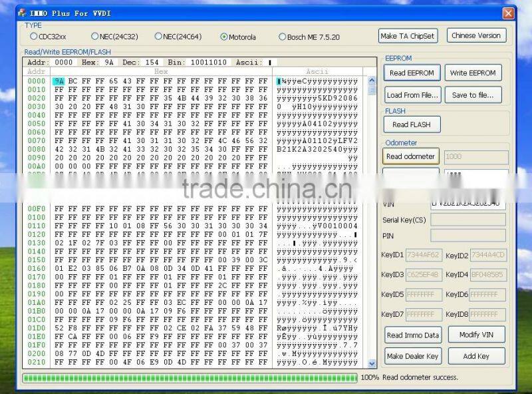Click the hex view scrollbar down arrow
The image size is (532, 394).
[371, 363]
